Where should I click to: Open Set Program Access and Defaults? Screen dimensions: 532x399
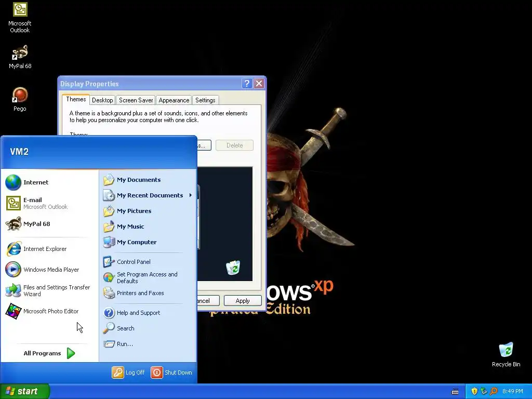click(148, 277)
